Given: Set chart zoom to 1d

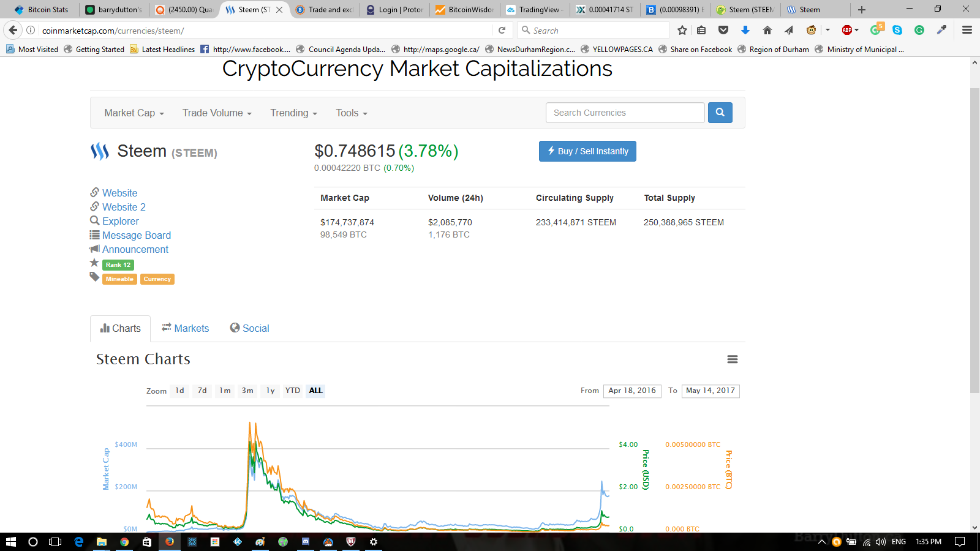Looking at the screenshot, I should pyautogui.click(x=179, y=391).
